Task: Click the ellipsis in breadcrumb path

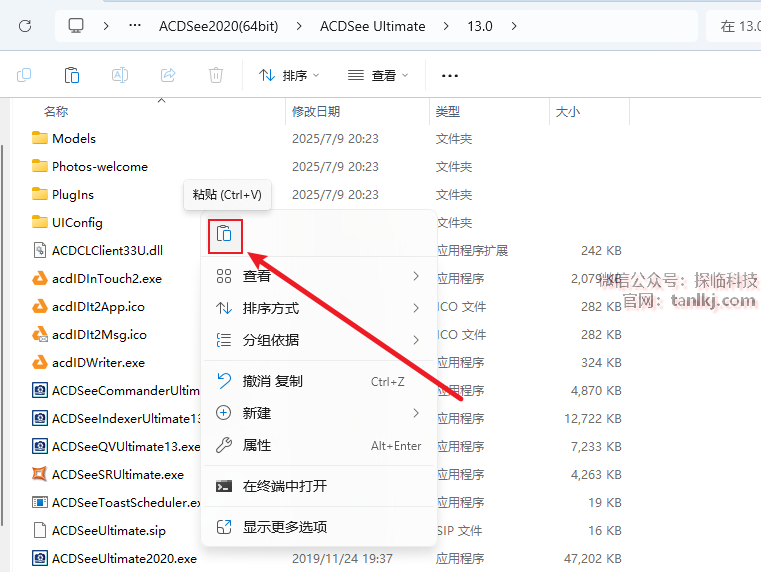Action: click(135, 25)
